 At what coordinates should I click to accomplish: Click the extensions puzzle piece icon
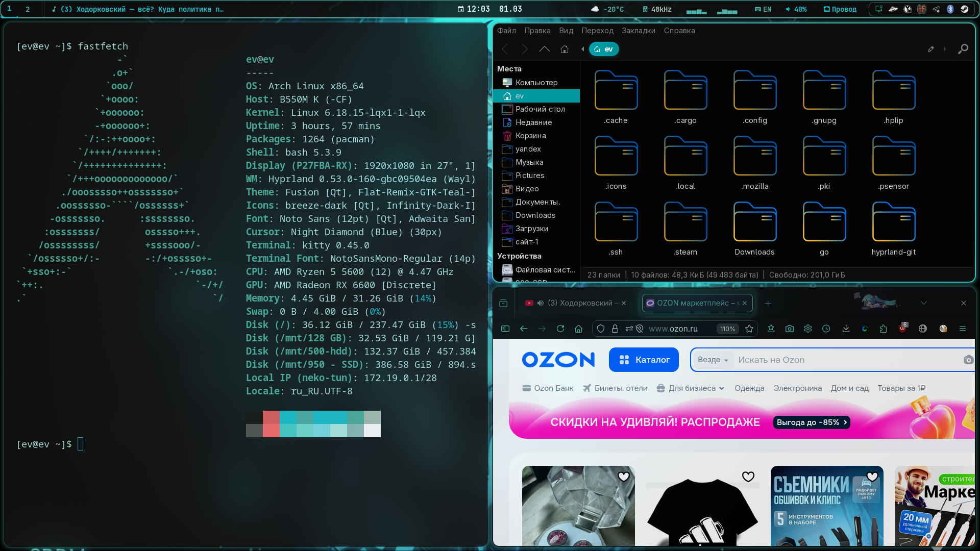point(884,329)
